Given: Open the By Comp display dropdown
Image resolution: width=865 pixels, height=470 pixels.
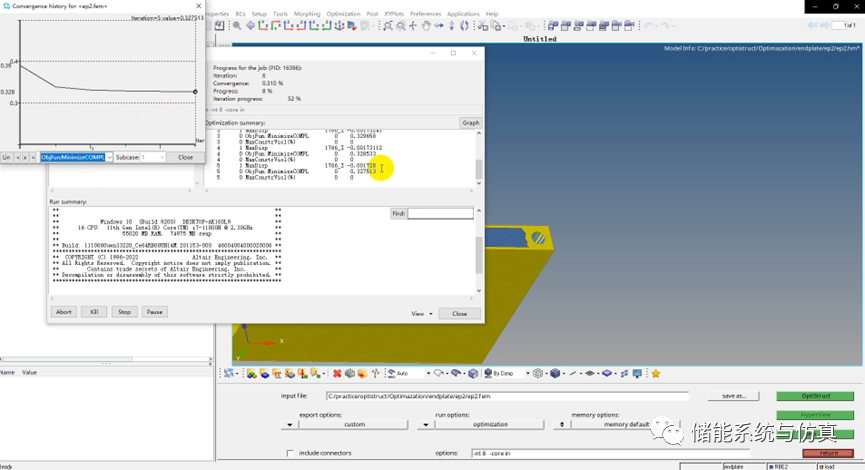Looking at the screenshot, I should (x=527, y=373).
